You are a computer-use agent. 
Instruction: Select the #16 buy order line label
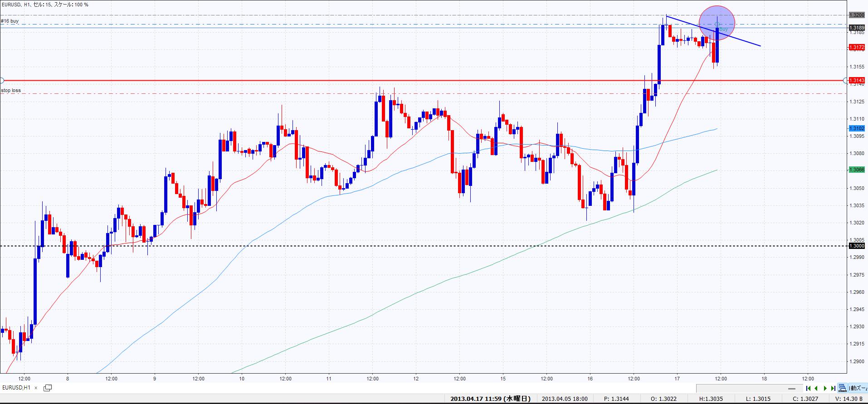pos(10,21)
